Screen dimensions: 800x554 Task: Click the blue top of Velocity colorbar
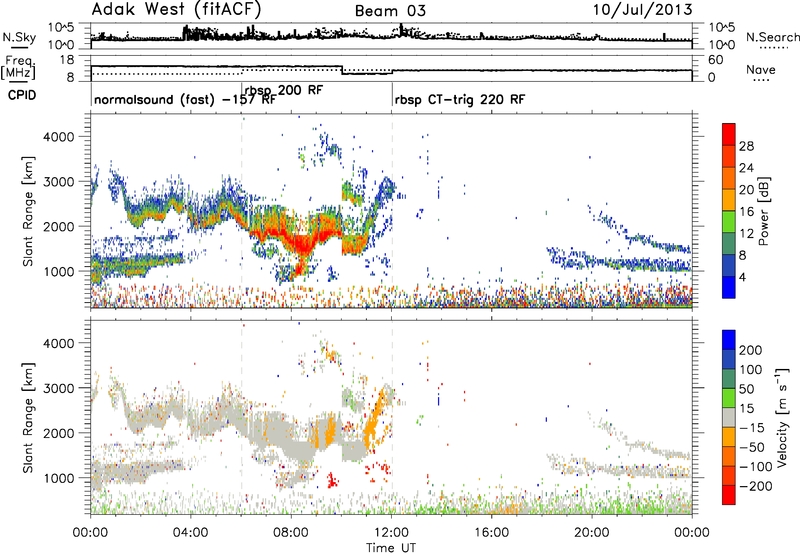click(x=729, y=340)
